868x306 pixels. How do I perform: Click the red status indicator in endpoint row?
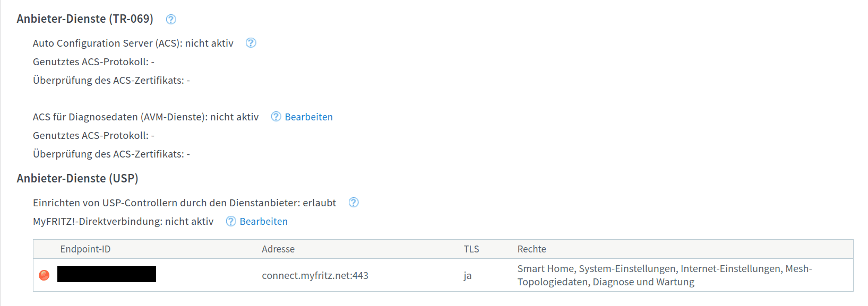coord(45,275)
